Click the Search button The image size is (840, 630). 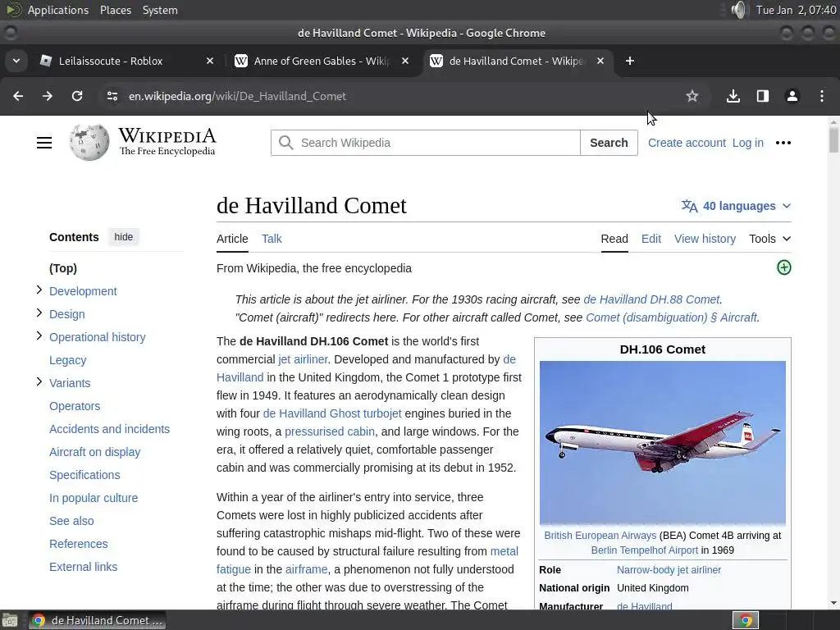point(609,143)
